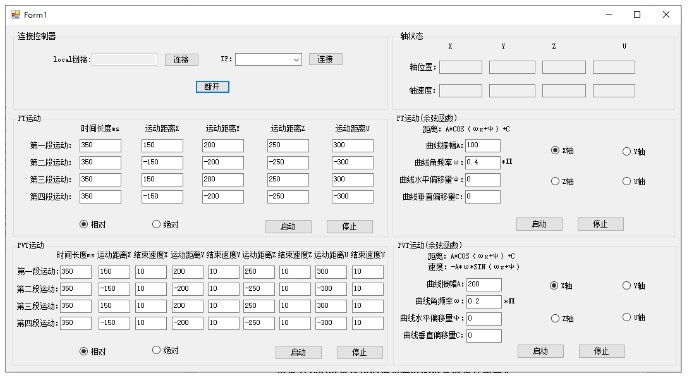
Task: Click the U axis 轴位置 field
Action: click(614, 67)
